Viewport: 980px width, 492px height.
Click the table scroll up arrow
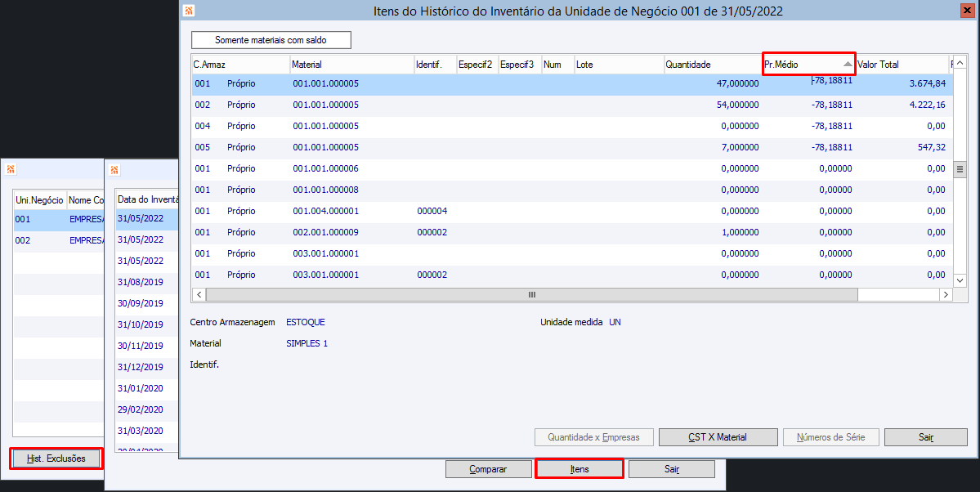[x=960, y=62]
